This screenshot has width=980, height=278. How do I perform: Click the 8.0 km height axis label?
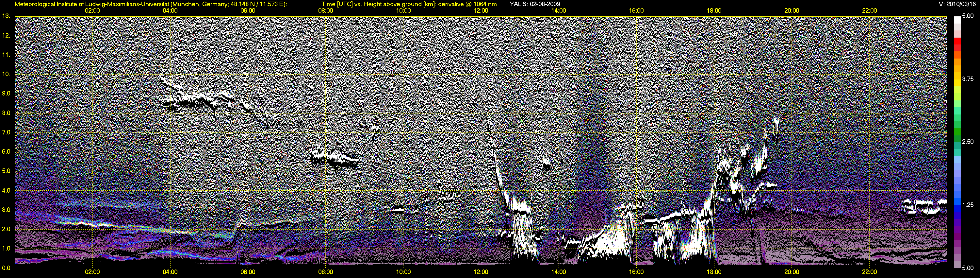pos(6,113)
